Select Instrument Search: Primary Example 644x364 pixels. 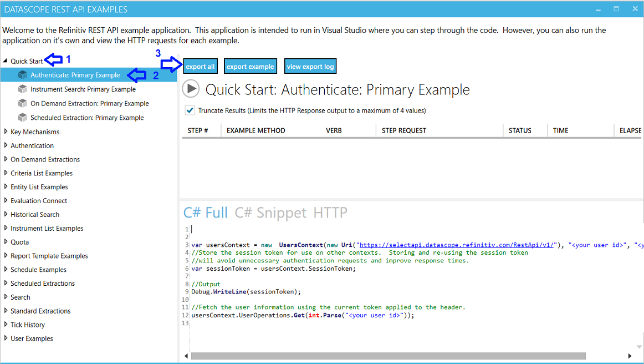83,89
